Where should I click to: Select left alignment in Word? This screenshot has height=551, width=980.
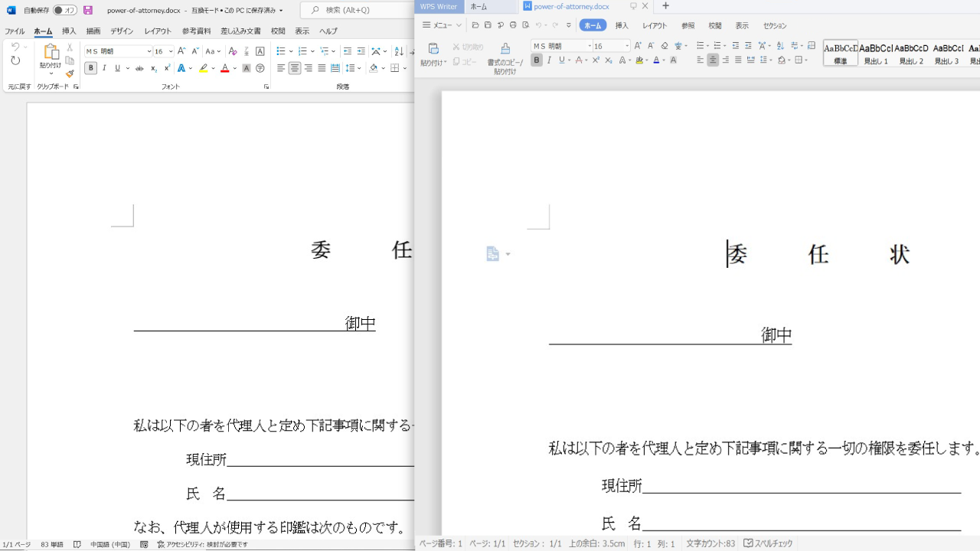(x=281, y=68)
